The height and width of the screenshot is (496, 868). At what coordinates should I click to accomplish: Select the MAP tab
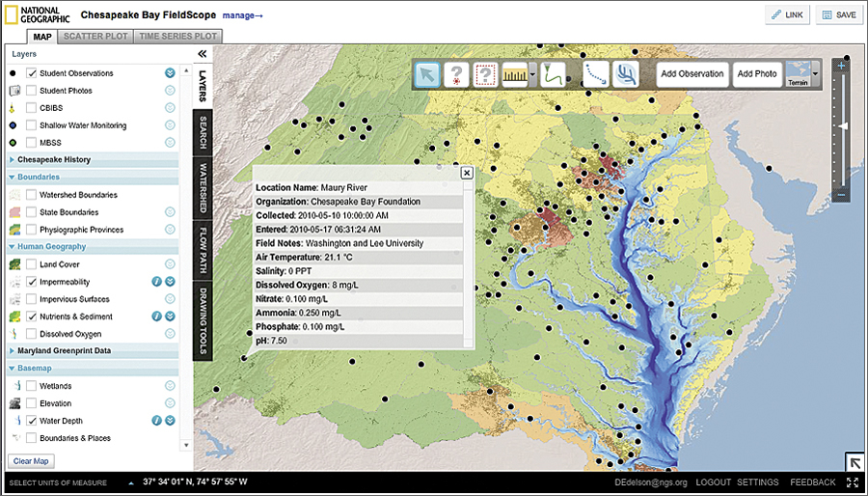tap(42, 37)
